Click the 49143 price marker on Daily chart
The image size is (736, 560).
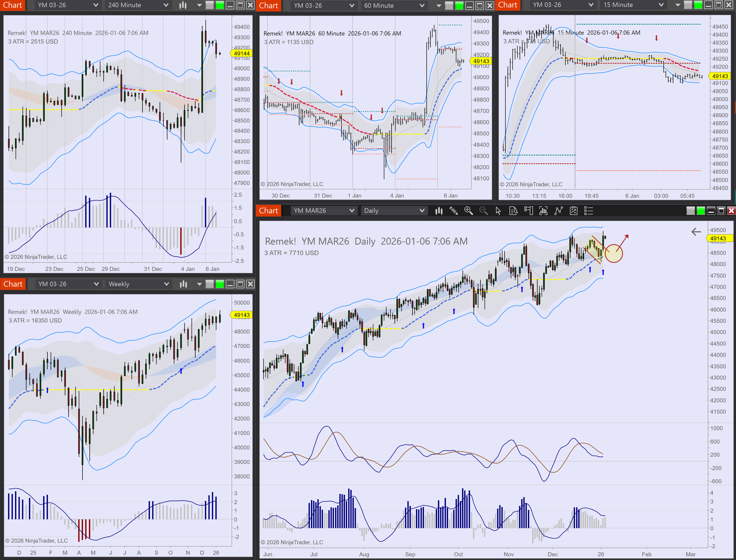click(718, 238)
